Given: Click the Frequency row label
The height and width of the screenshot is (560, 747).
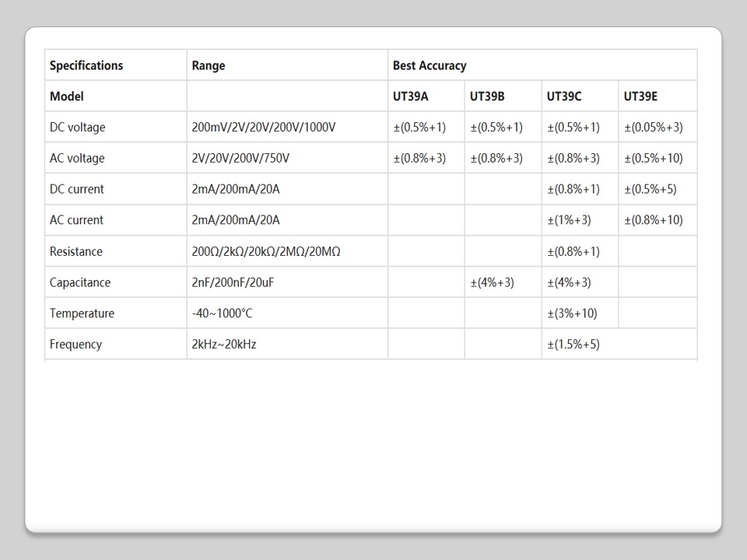Looking at the screenshot, I should pos(75,344).
